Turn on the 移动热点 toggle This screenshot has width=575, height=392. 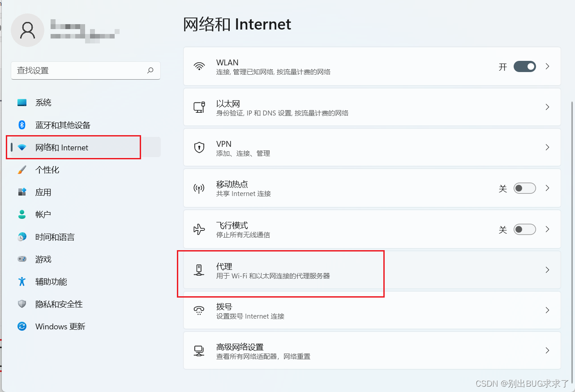pyautogui.click(x=525, y=188)
